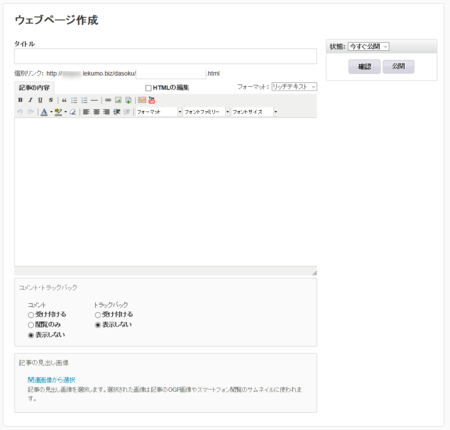Enable the HTMLの編集 checkbox
Image resolution: width=450 pixels, height=430 pixels.
point(148,88)
